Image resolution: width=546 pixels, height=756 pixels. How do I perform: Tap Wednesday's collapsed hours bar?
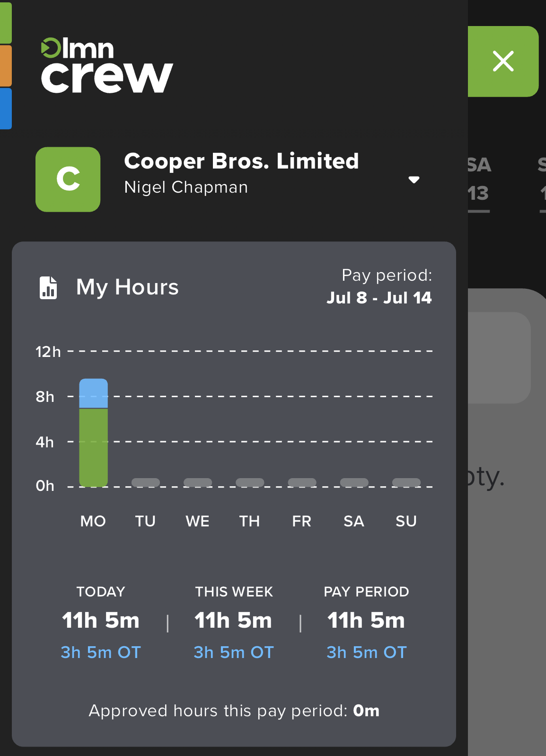point(199,482)
